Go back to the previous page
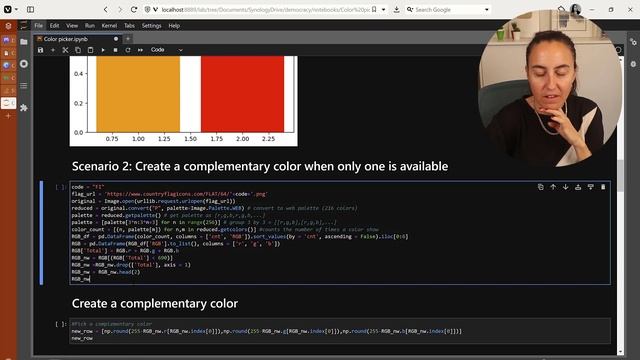The width and height of the screenshot is (640, 360). (106, 9)
